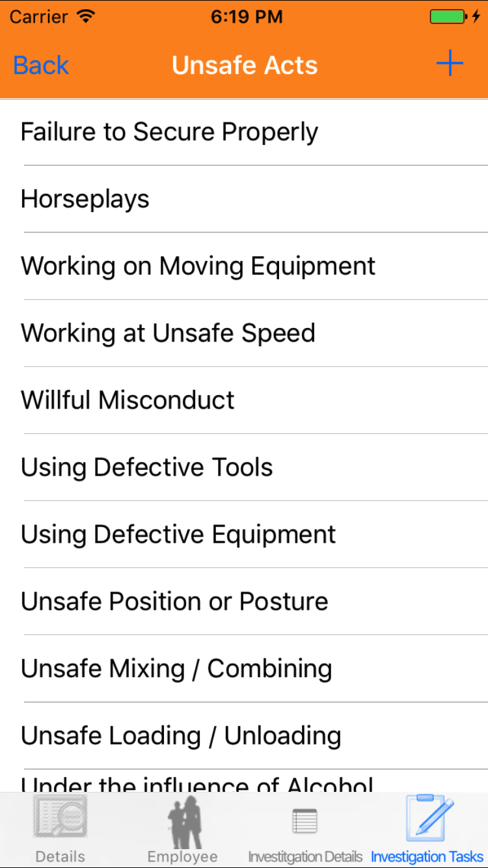Select Failure to Secure Properly
Image resolution: width=488 pixels, height=868 pixels.
(x=169, y=132)
